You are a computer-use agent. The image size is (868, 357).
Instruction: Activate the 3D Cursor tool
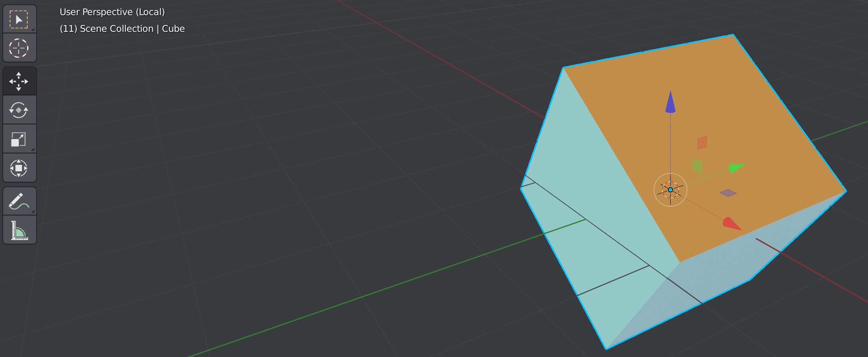point(19,48)
